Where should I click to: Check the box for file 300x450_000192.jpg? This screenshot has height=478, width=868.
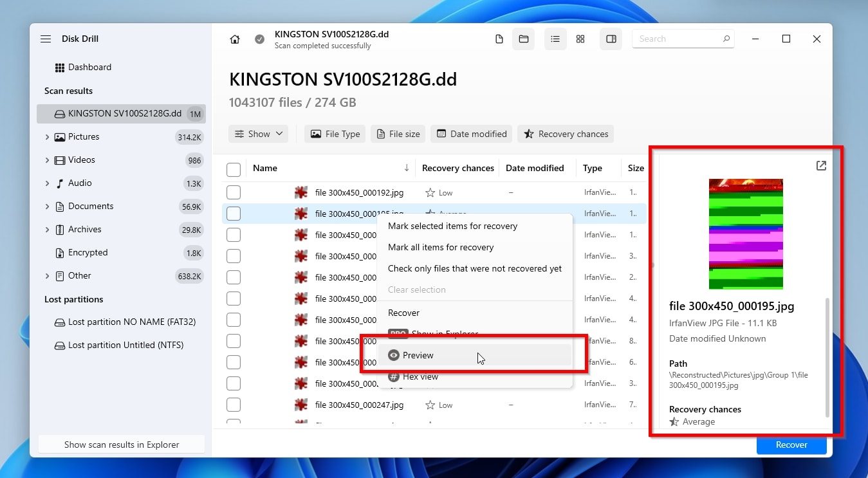[234, 192]
